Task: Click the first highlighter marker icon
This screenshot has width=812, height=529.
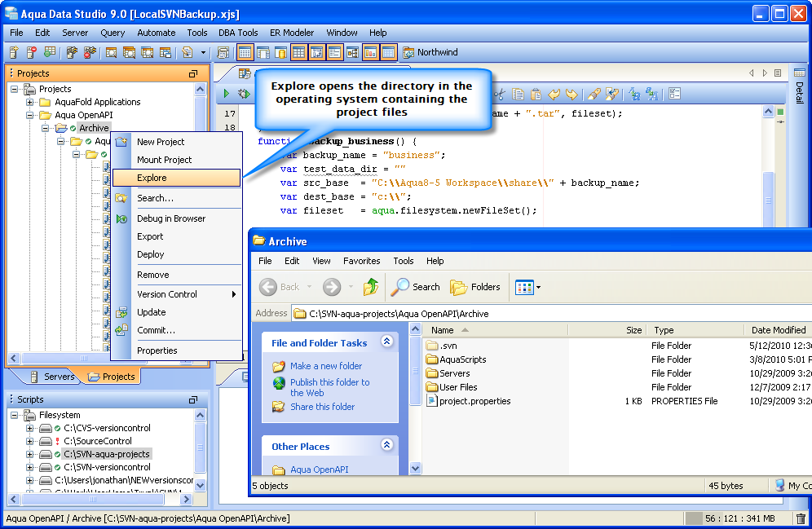Action: point(594,95)
